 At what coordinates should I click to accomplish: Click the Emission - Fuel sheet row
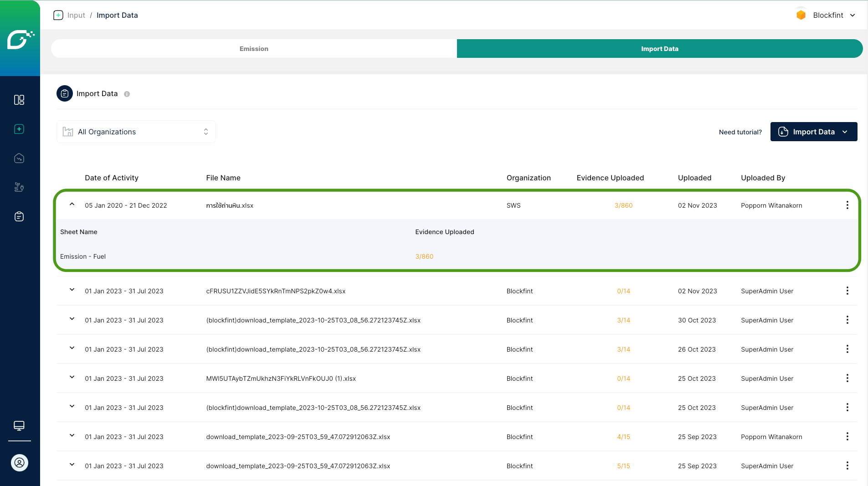83,256
